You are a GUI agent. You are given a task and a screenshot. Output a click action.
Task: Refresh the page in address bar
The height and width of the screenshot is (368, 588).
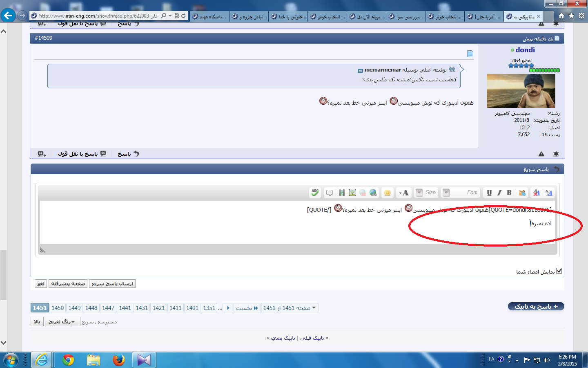click(x=183, y=16)
